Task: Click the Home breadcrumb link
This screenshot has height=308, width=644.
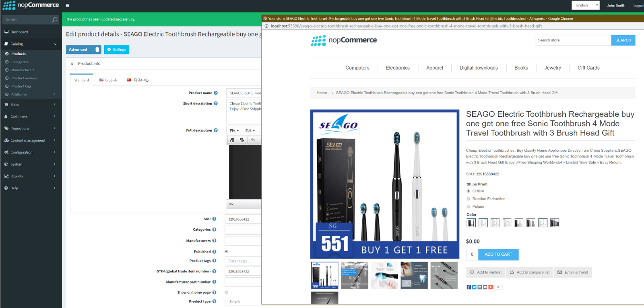Action: (322, 93)
